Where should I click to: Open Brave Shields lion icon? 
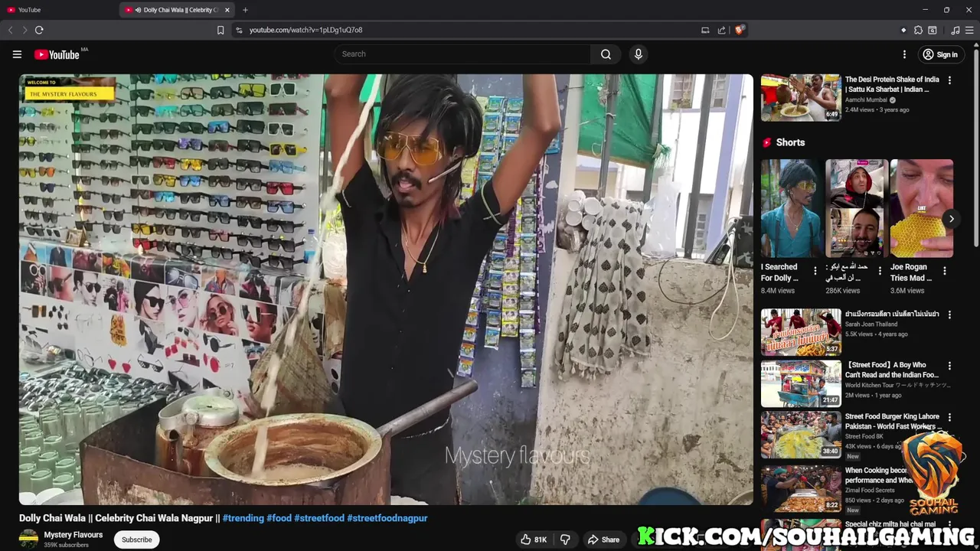[x=739, y=30]
